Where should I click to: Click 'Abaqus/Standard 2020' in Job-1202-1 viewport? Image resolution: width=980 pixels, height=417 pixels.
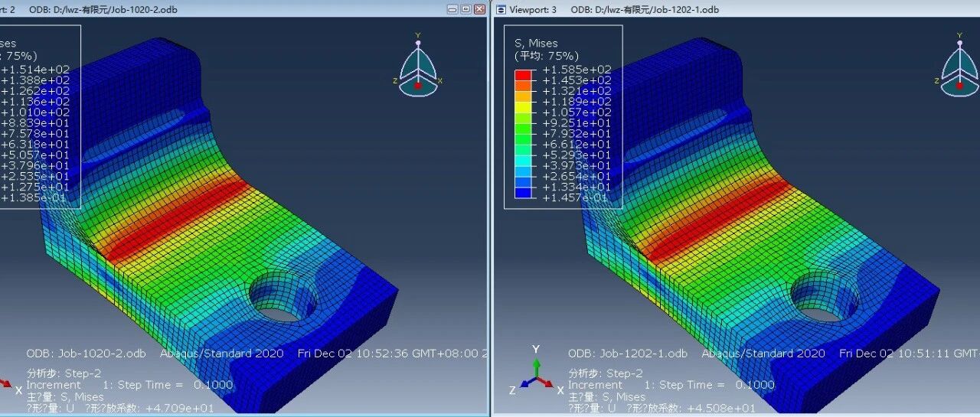coord(763,353)
